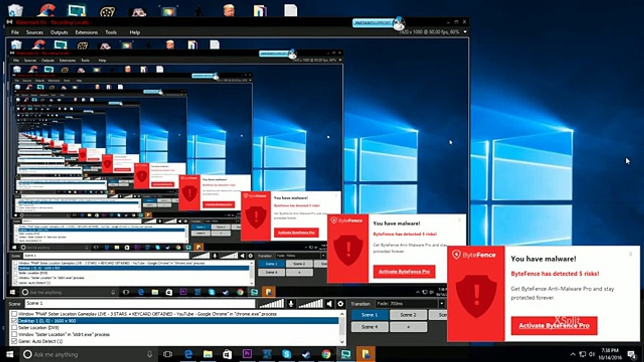644x362 pixels.
Task: Click the ByteFence logo in the front popup
Action: (x=473, y=255)
